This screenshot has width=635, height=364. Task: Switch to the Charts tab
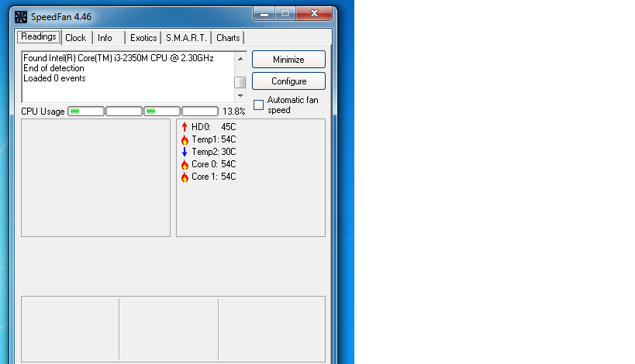coord(228,38)
